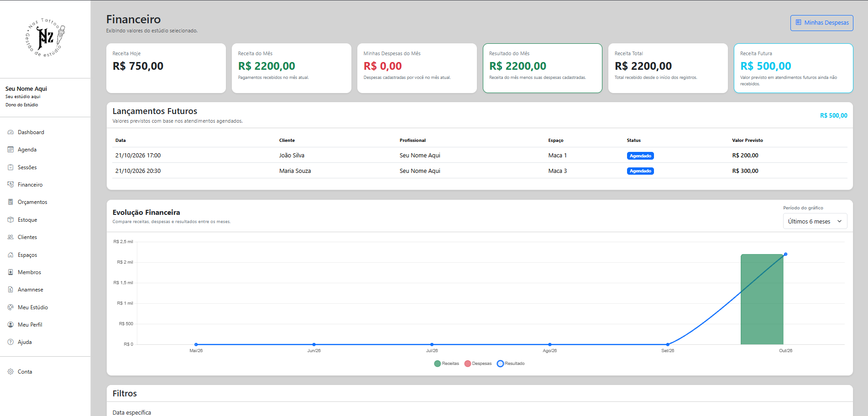Go to Dashboard menu item
The image size is (868, 416).
tap(31, 132)
